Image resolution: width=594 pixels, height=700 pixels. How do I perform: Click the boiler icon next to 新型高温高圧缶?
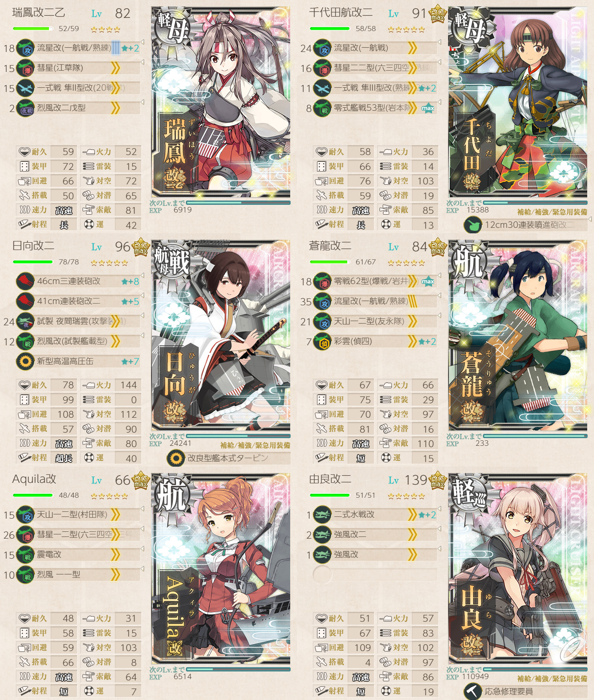[26, 361]
